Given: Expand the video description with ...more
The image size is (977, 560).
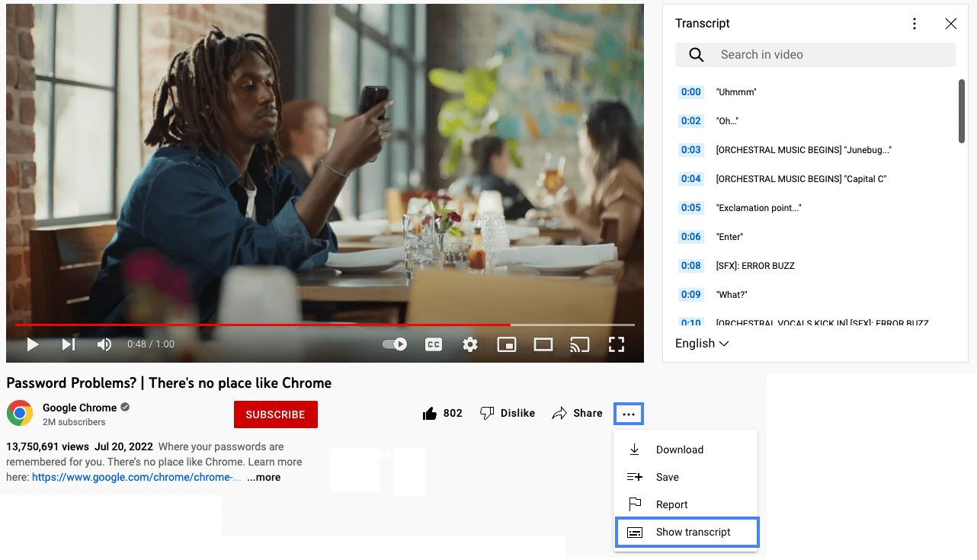Looking at the screenshot, I should pos(263,477).
